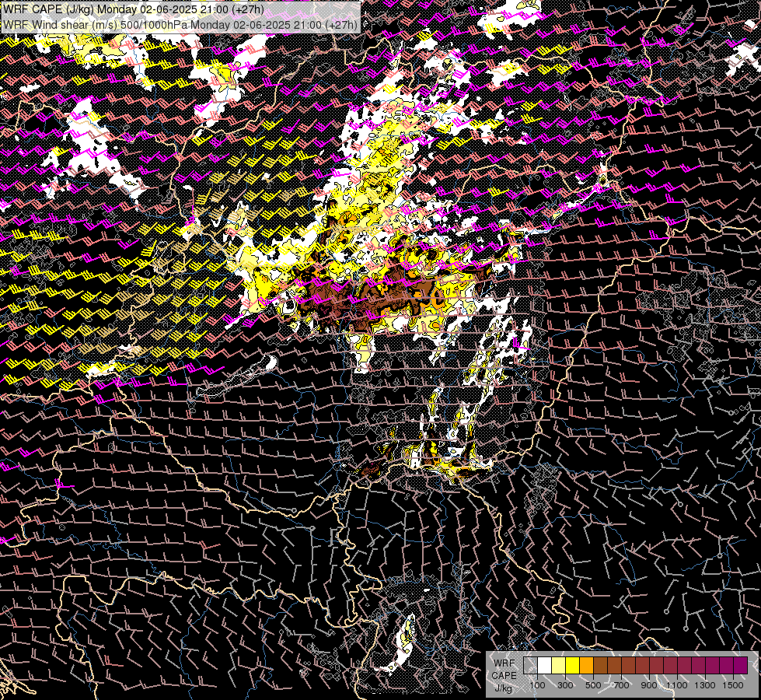761x700 pixels.
Task: Click the legend unit label 'J/kg'
Action: point(504,688)
